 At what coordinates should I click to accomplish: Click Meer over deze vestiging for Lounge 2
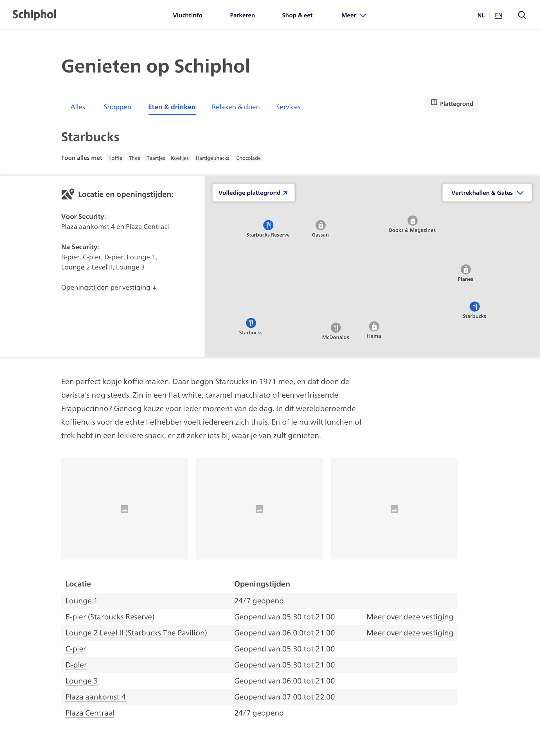tap(410, 633)
